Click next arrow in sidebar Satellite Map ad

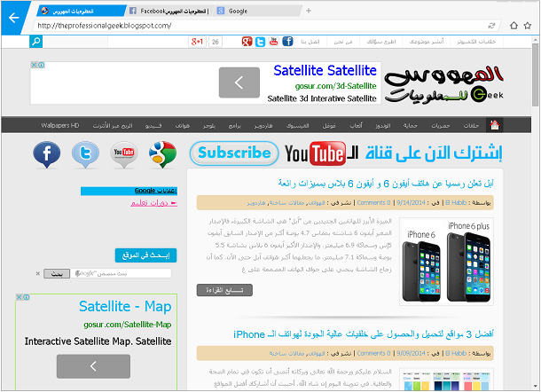tap(93, 366)
